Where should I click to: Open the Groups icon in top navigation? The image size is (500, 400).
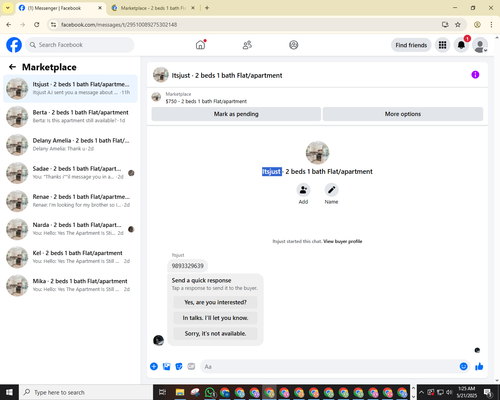tap(294, 45)
